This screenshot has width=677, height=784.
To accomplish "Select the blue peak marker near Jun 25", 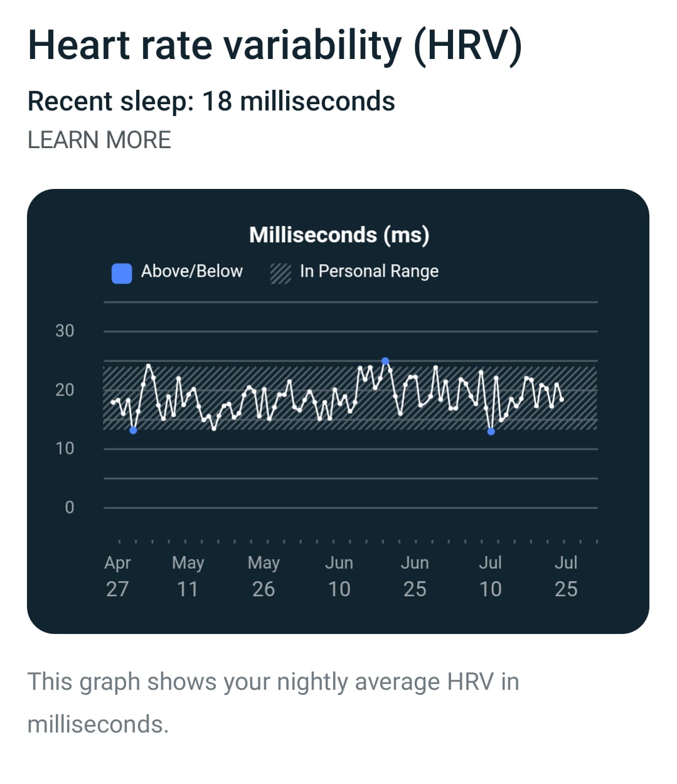I will [385, 361].
